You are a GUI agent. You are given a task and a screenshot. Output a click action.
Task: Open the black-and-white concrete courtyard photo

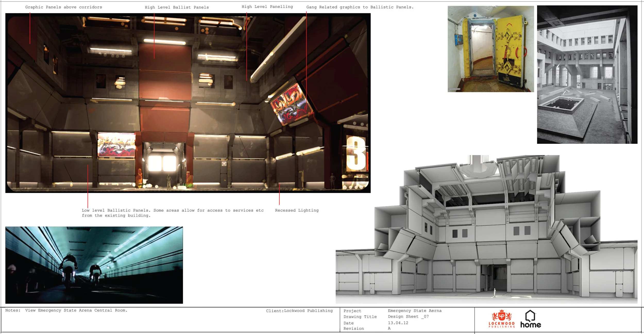coord(587,75)
